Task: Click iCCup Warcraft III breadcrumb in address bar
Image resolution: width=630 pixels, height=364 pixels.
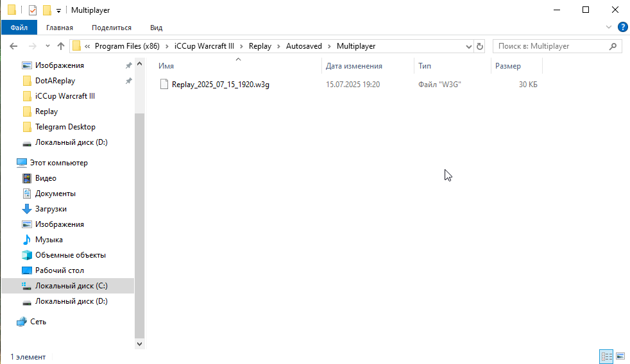Action: tap(204, 46)
